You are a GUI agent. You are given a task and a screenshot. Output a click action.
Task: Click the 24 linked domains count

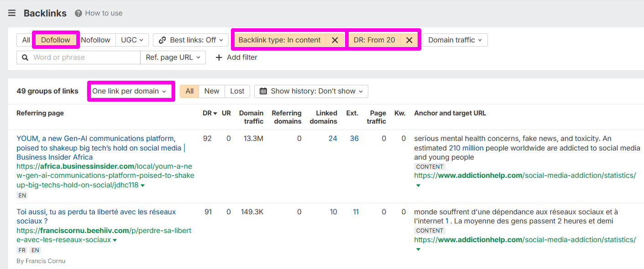pos(333,138)
